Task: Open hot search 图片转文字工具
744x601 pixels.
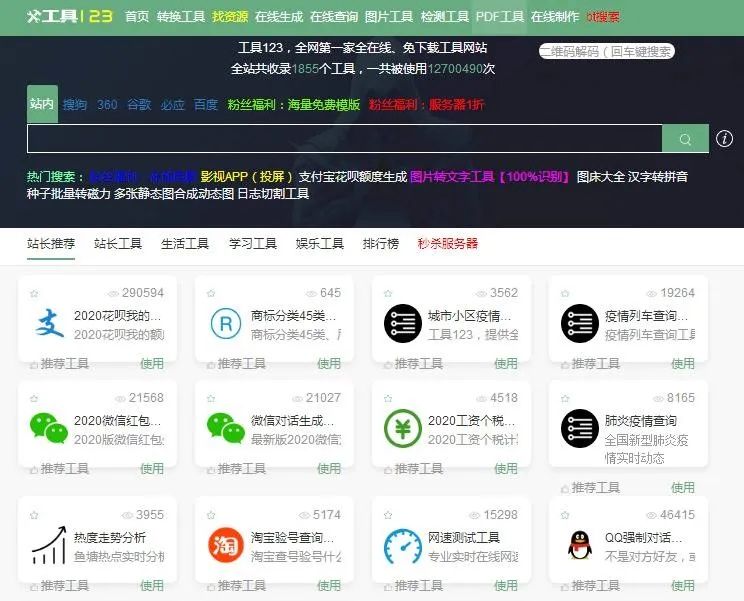Action: [x=489, y=177]
